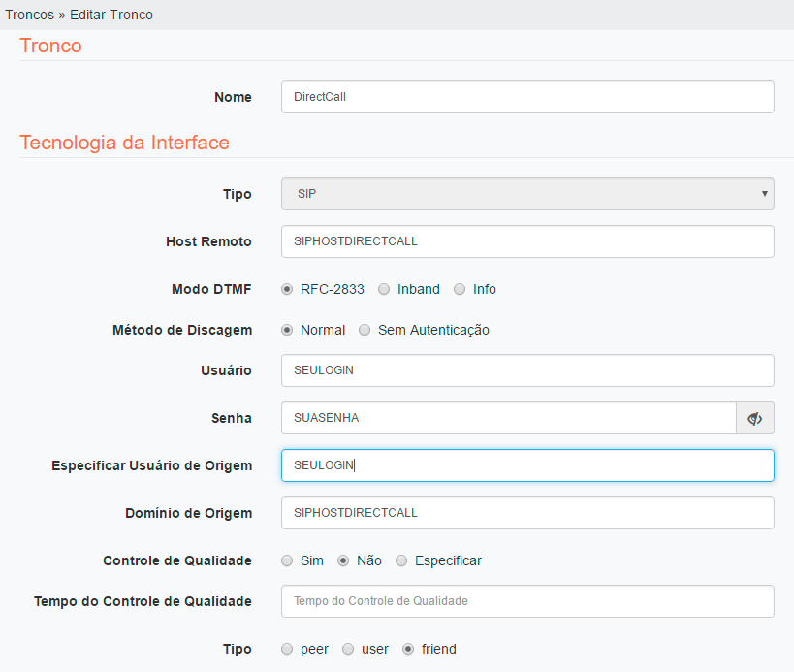Focus the Senha password field
The width and height of the screenshot is (794, 672).
508,418
